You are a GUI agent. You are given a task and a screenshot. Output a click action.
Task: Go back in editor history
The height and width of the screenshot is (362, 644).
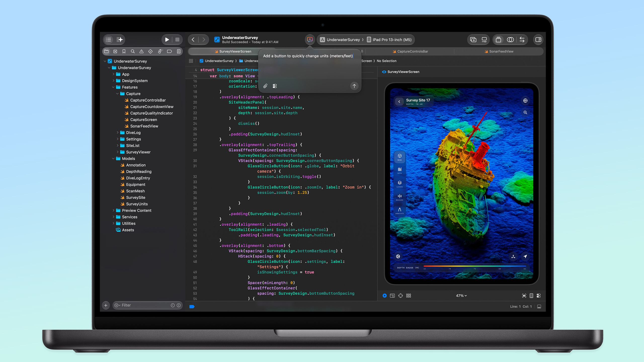pyautogui.click(x=193, y=39)
